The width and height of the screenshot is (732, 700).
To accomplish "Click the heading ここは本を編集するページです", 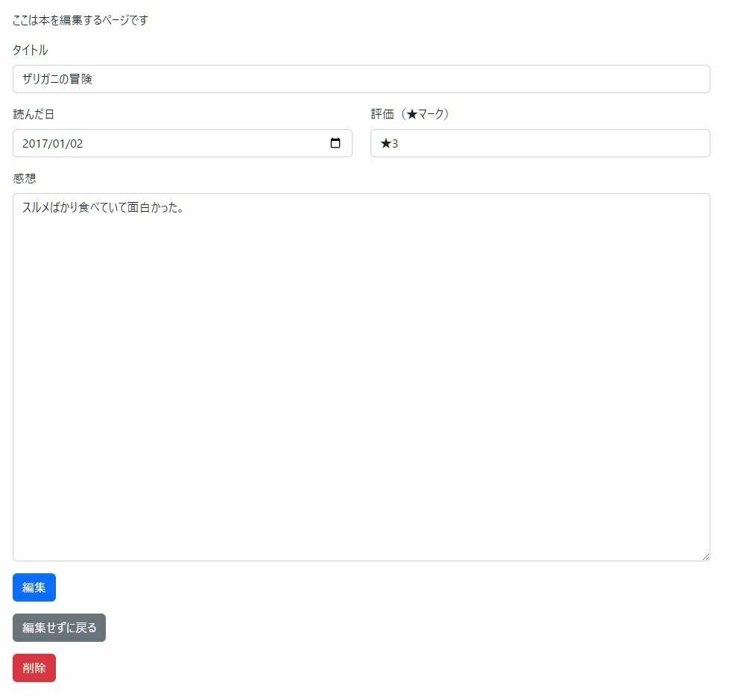I will [x=81, y=21].
